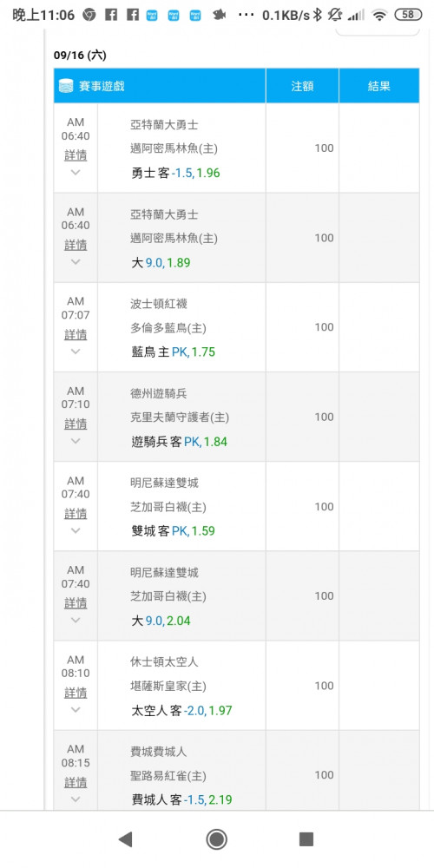The width and height of the screenshot is (434, 868).
Task: Expand chevron under 08:10 太空人 row
Action: pyautogui.click(x=76, y=710)
